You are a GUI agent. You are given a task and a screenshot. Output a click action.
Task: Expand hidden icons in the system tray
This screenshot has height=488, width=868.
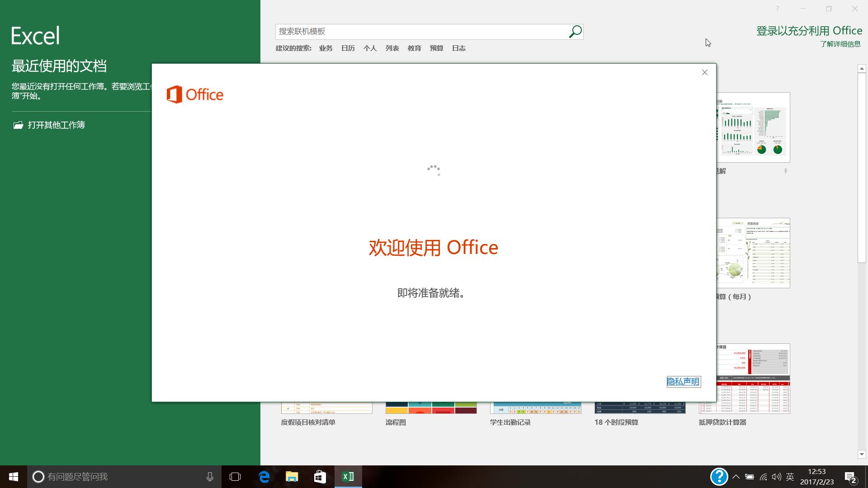click(x=736, y=476)
